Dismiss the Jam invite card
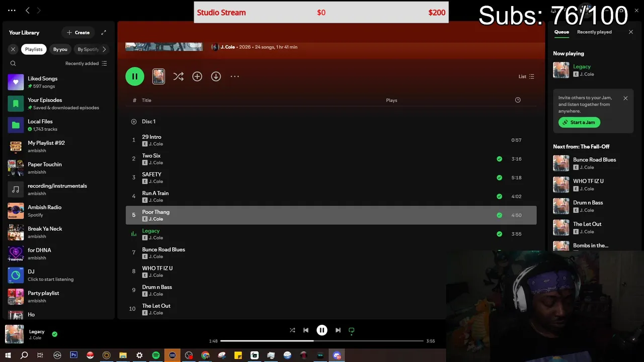The width and height of the screenshot is (644, 362). [x=625, y=98]
